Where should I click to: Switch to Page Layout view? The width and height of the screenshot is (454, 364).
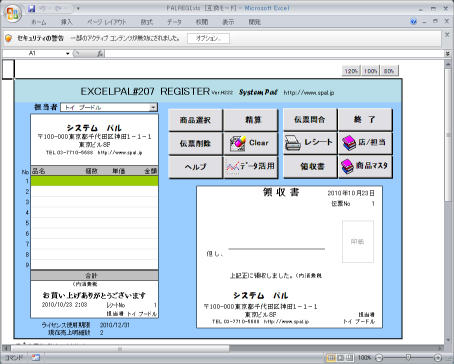coord(340,358)
